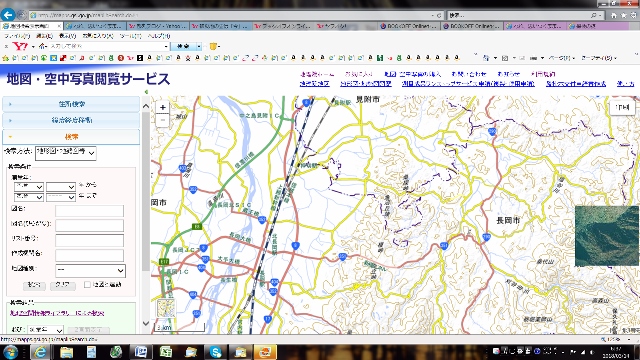Open the Help menu in menu bar
640x360 pixels.
click(159, 36)
